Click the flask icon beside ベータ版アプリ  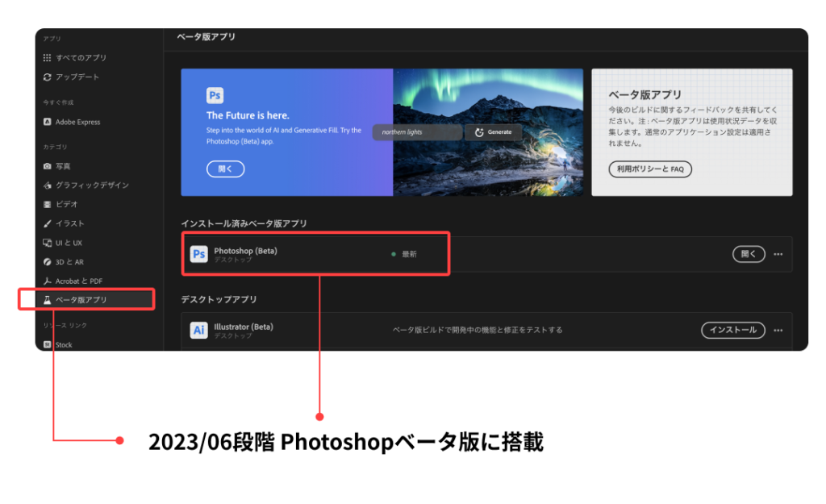coord(48,300)
